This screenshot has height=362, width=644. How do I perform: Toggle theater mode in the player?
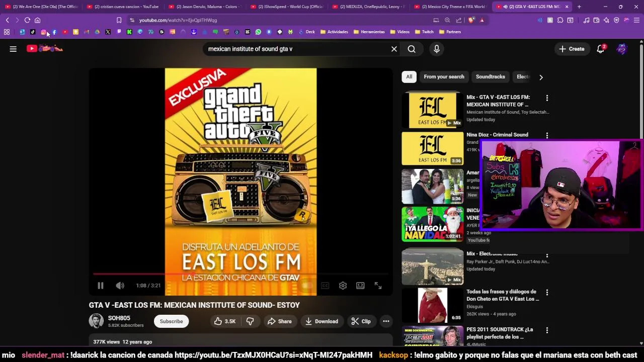coord(360,286)
